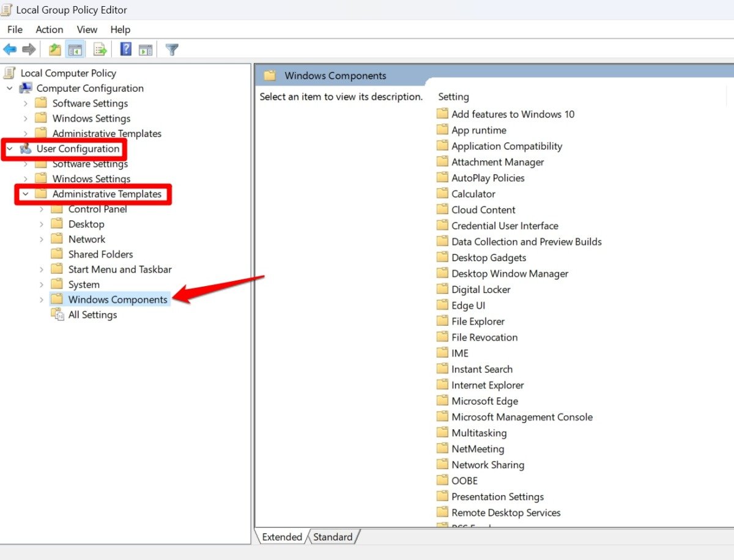Image resolution: width=734 pixels, height=560 pixels.
Task: Select Data Collection and Preview Builds
Action: [526, 241]
